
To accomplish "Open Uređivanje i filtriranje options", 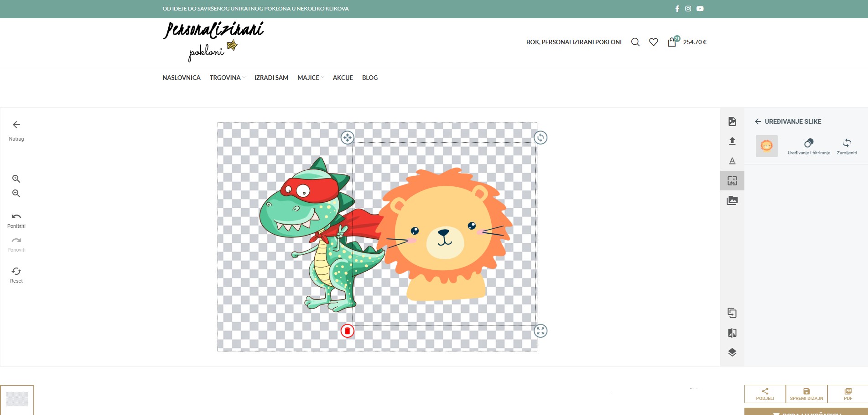I will (x=809, y=147).
